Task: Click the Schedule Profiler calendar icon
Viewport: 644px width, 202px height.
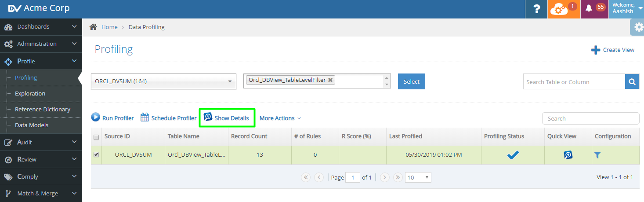Action: [145, 118]
